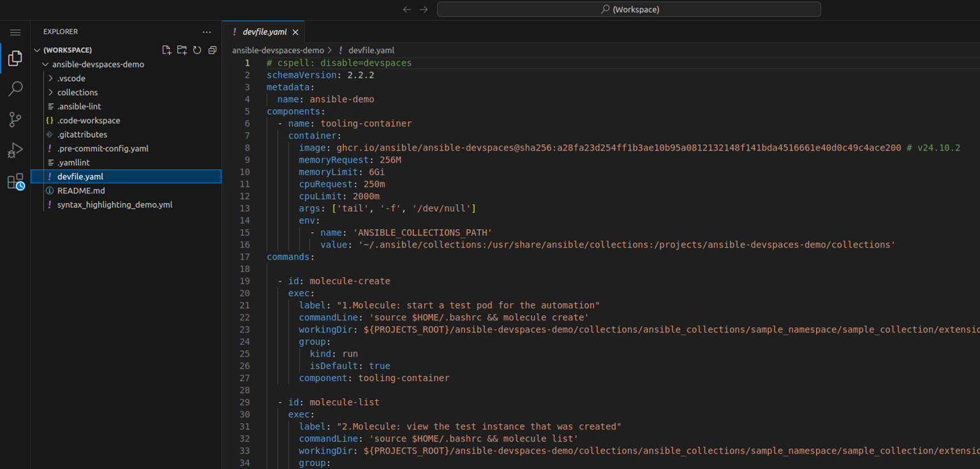Click the New File icon in Explorer

(167, 50)
